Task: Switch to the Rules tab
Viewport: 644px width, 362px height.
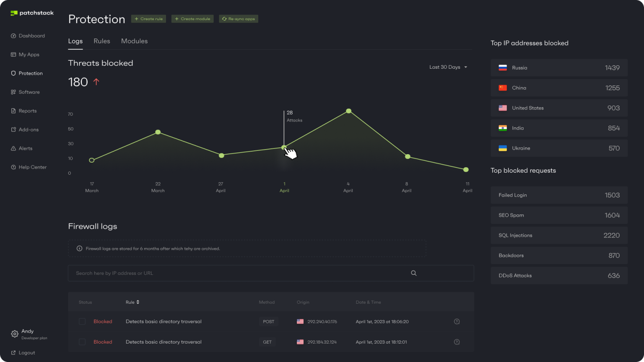Action: (102, 41)
